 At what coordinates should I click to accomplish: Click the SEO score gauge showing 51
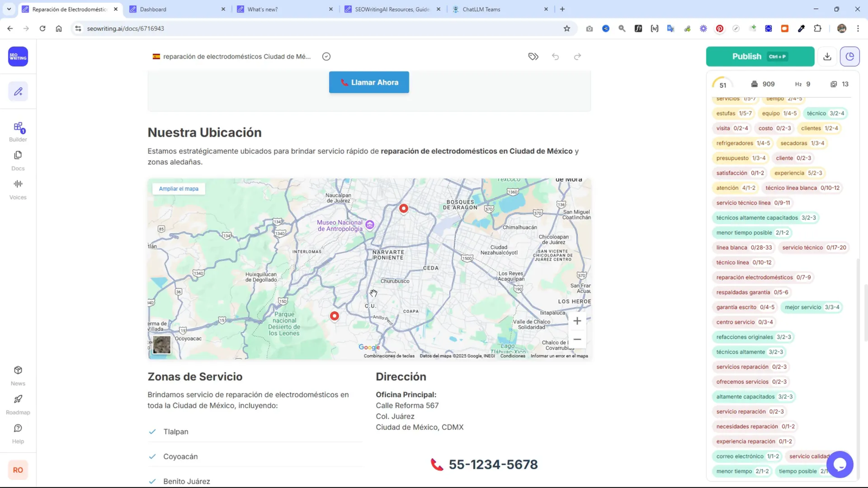pyautogui.click(x=723, y=84)
